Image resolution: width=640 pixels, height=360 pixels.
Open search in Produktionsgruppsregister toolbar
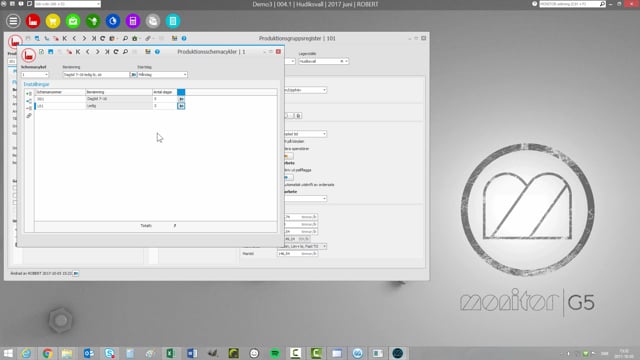click(125, 38)
